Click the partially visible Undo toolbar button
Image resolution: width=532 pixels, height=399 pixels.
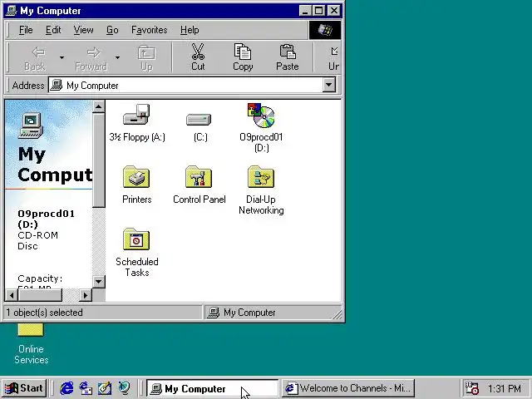[x=333, y=57]
